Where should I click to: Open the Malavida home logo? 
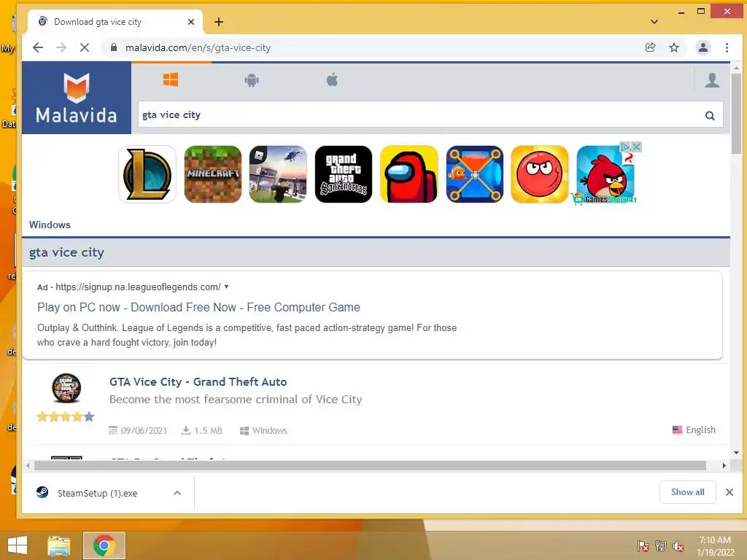click(76, 98)
